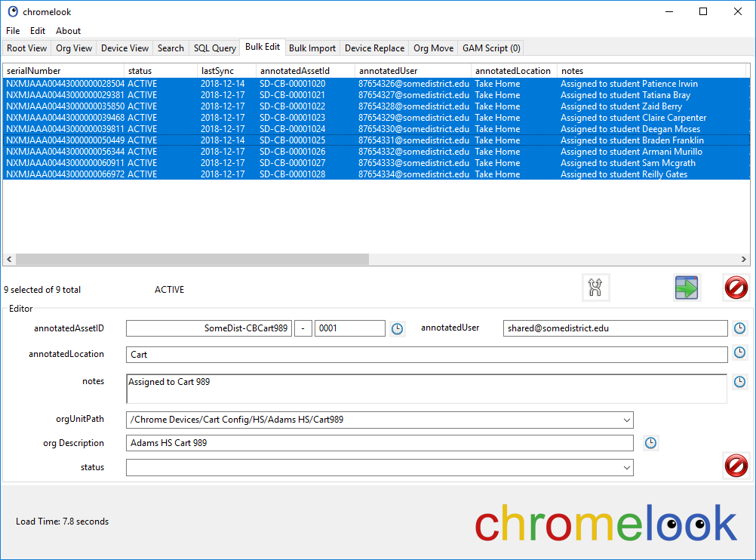Click the '9 selected of 9 total' text

42,290
